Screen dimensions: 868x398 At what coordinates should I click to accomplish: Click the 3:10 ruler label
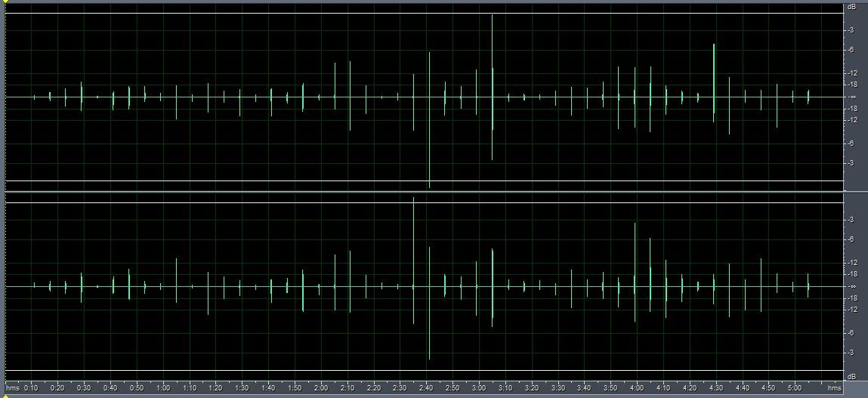[505, 389]
